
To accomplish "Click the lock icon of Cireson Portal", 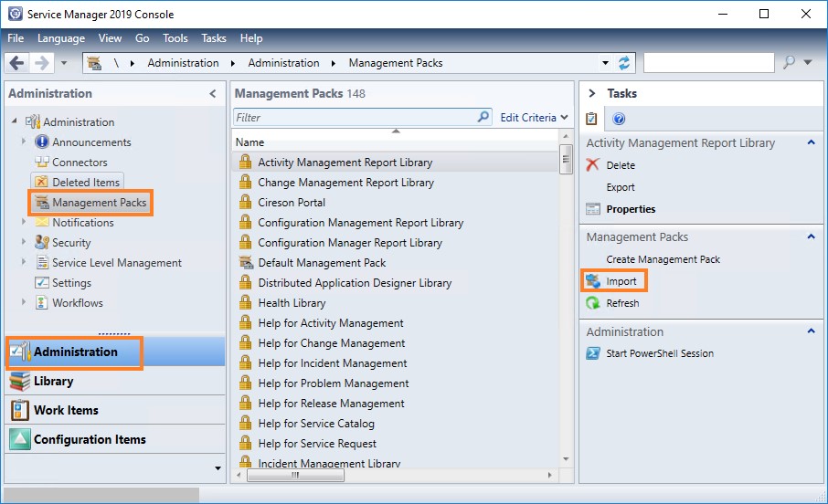I will pos(245,202).
